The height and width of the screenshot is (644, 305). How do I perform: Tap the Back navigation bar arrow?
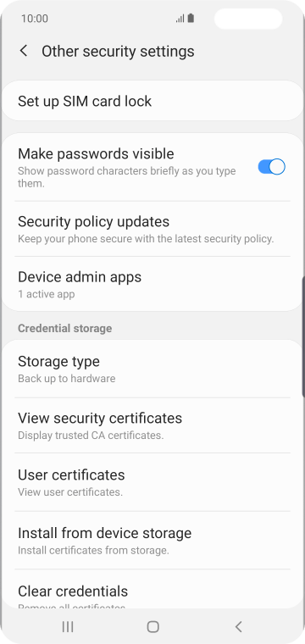(x=239, y=626)
